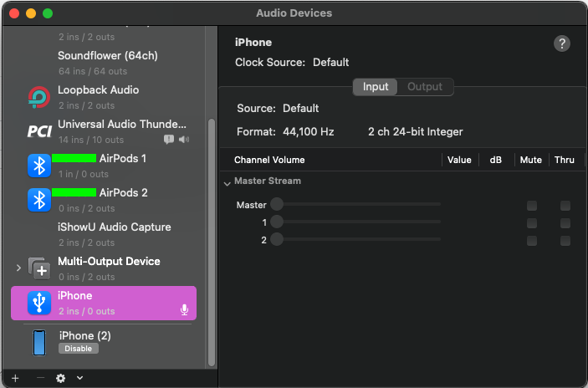Select the Input tab
This screenshot has width=588, height=388.
[x=376, y=87]
